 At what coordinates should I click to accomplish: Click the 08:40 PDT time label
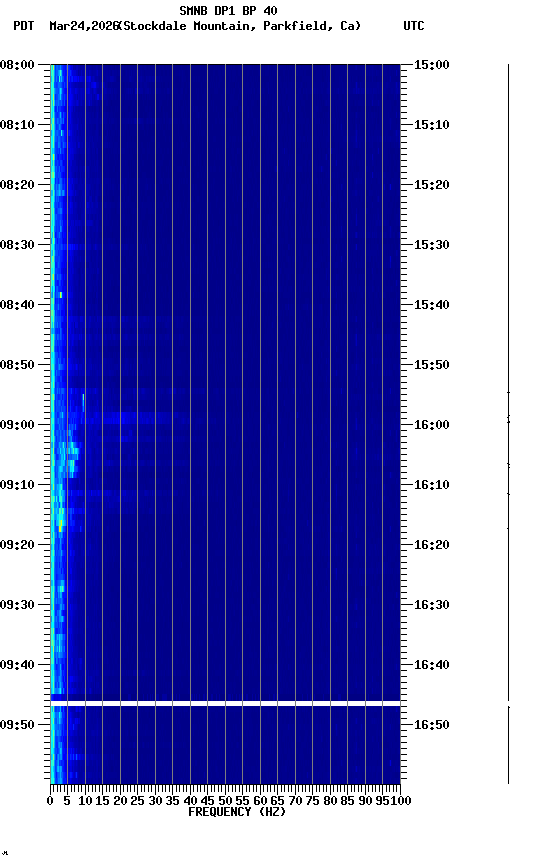(x=17, y=305)
